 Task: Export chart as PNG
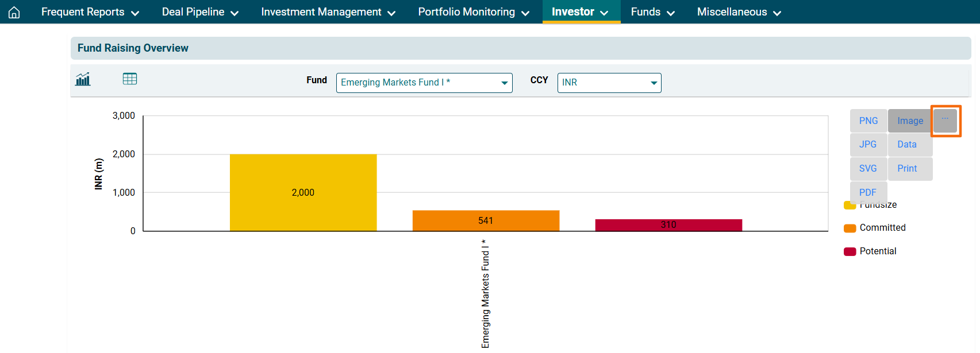(868, 121)
